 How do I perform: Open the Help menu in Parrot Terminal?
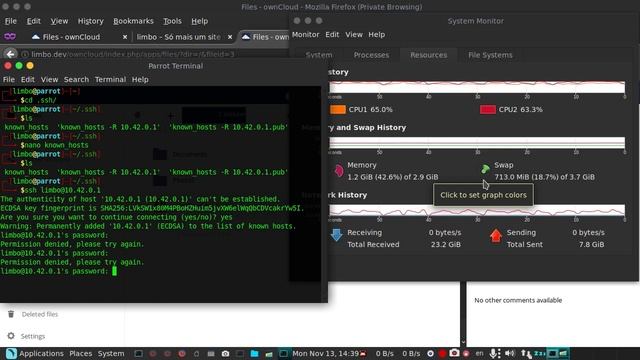140,80
